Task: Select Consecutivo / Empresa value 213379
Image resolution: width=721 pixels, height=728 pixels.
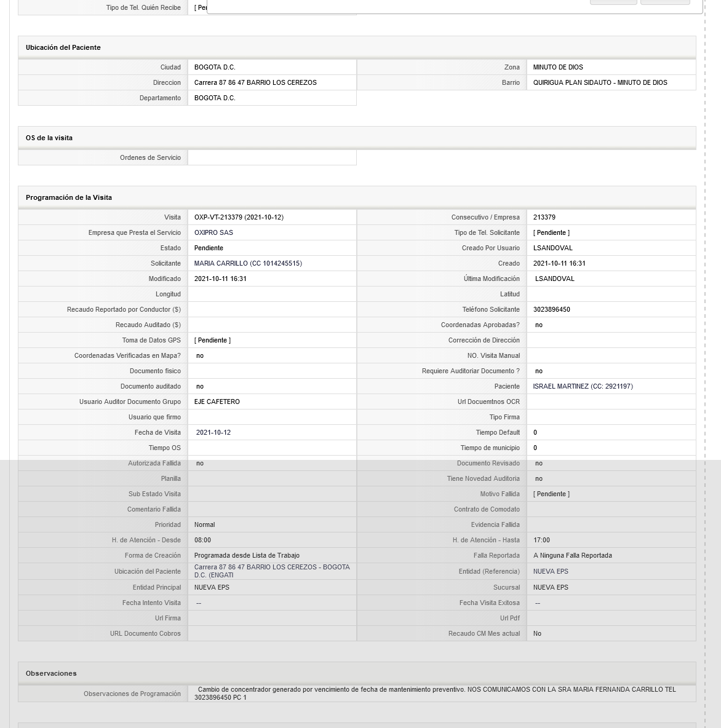Action: [544, 217]
